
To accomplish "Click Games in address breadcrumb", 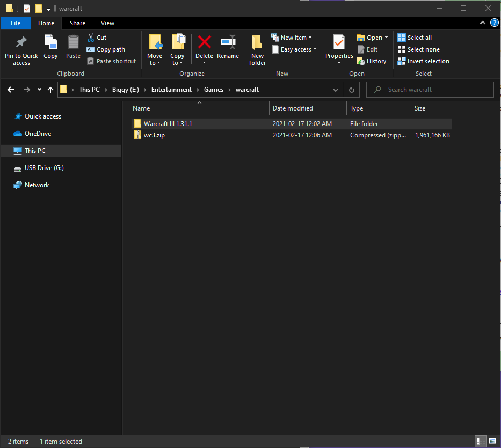I will pyautogui.click(x=213, y=90).
